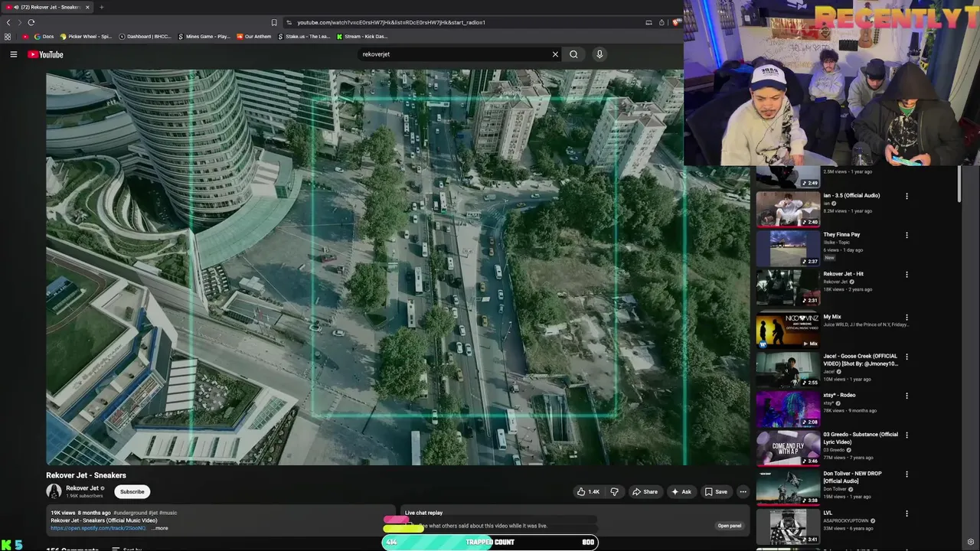Open more actions menu beside Save

743,492
